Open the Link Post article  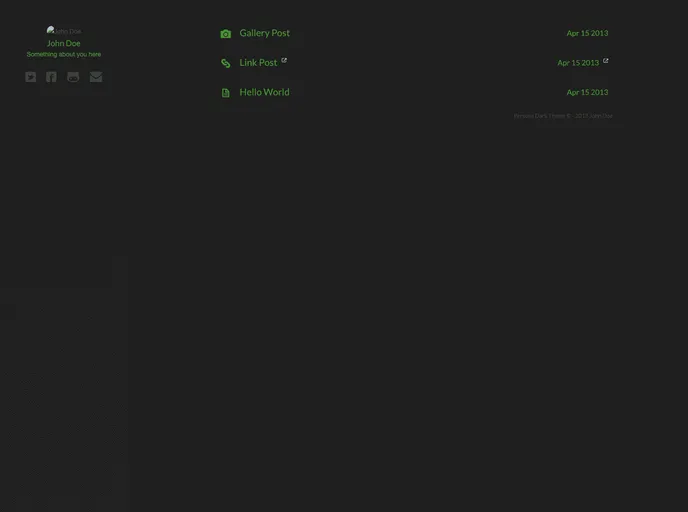(x=258, y=63)
